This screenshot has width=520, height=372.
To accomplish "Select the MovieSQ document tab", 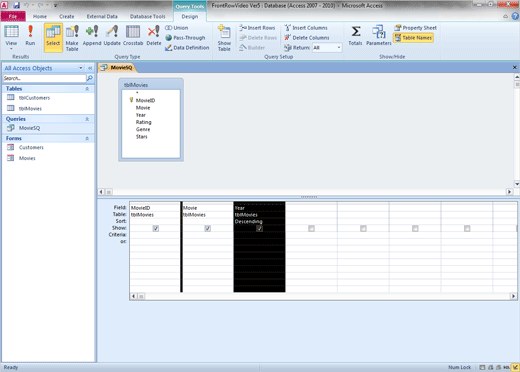I will tap(117, 68).
